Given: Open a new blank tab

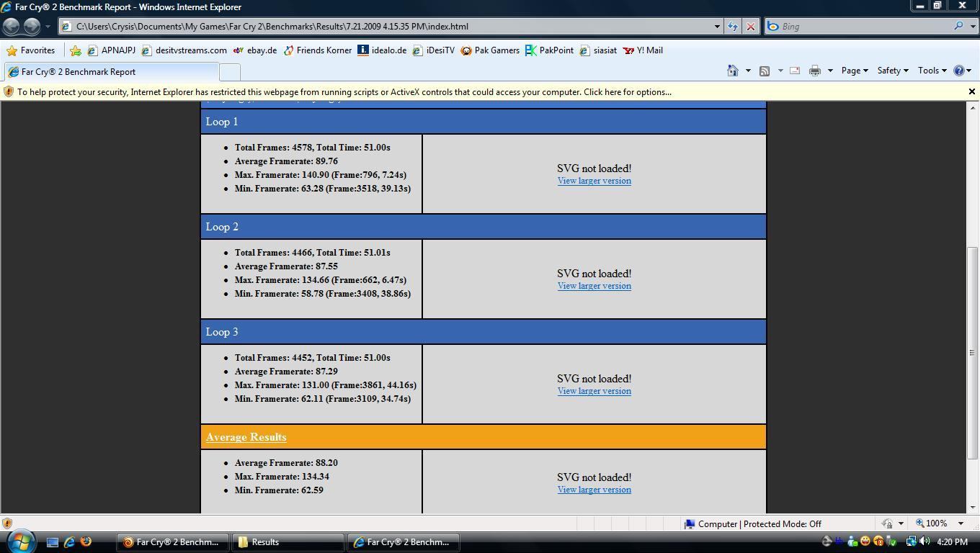Looking at the screenshot, I should click(x=229, y=72).
